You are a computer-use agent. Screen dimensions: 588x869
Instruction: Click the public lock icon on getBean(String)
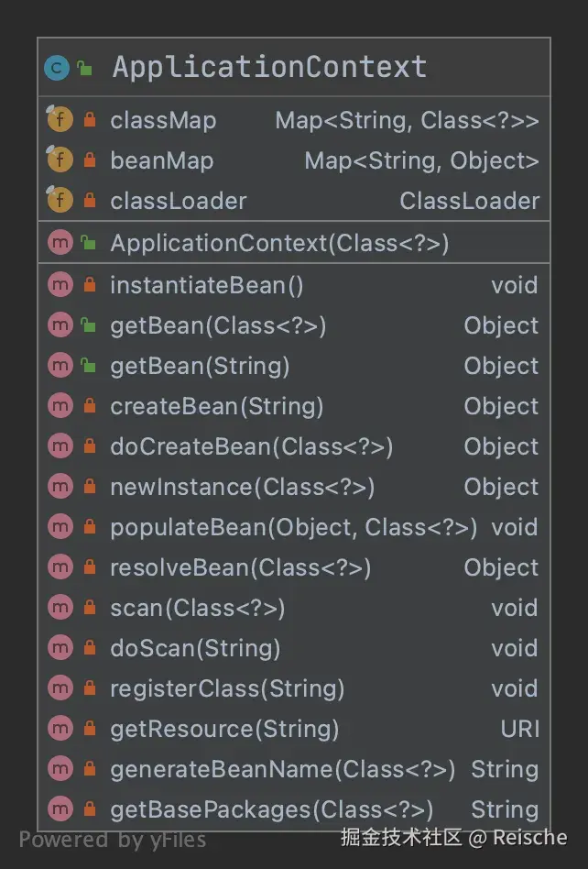(89, 366)
